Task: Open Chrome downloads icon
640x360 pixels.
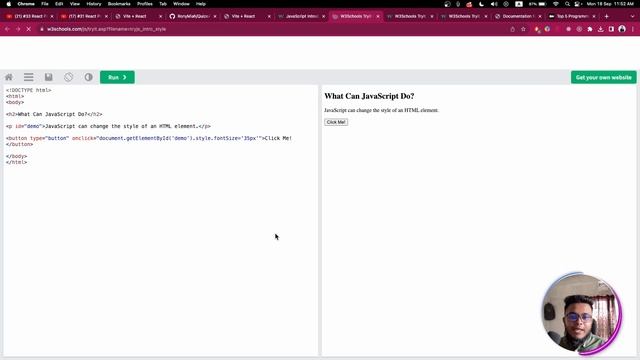Action: tap(600, 29)
